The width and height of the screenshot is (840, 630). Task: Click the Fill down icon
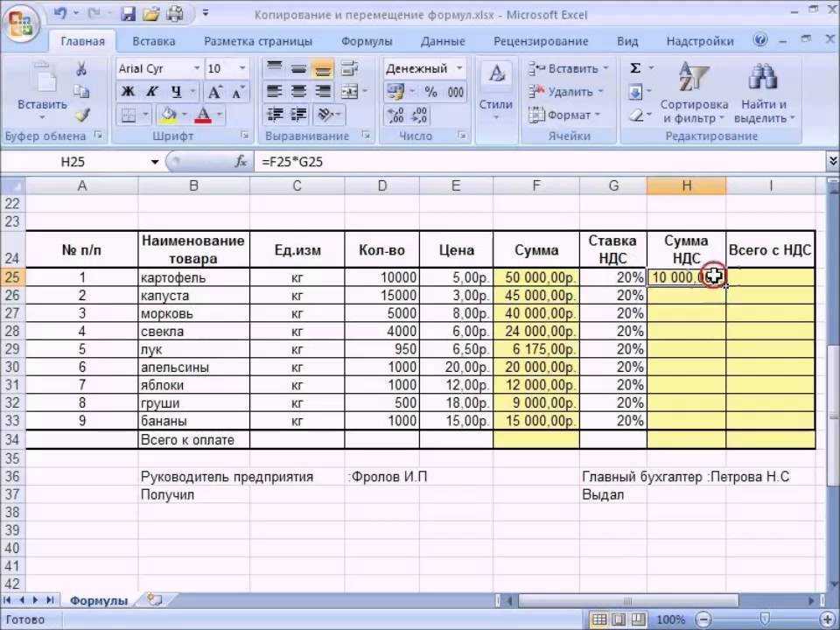point(635,92)
